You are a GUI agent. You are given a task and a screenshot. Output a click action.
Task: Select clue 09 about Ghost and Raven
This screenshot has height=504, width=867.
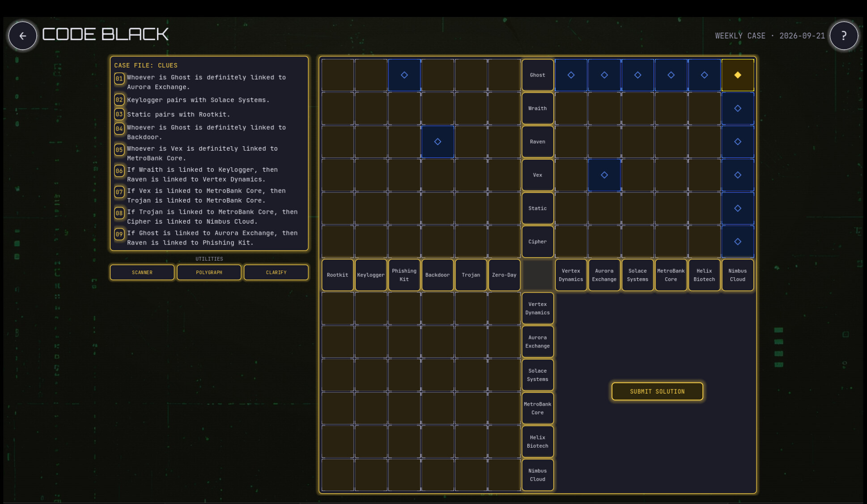coord(209,238)
